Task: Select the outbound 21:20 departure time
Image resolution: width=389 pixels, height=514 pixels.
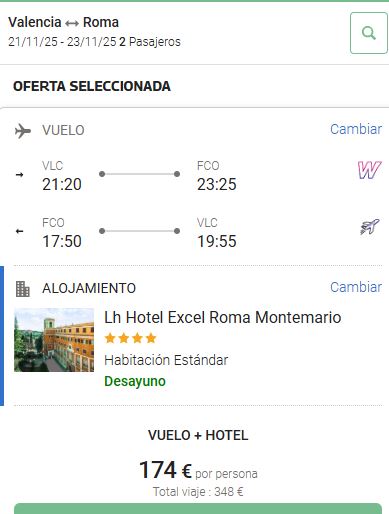Action: click(x=62, y=184)
